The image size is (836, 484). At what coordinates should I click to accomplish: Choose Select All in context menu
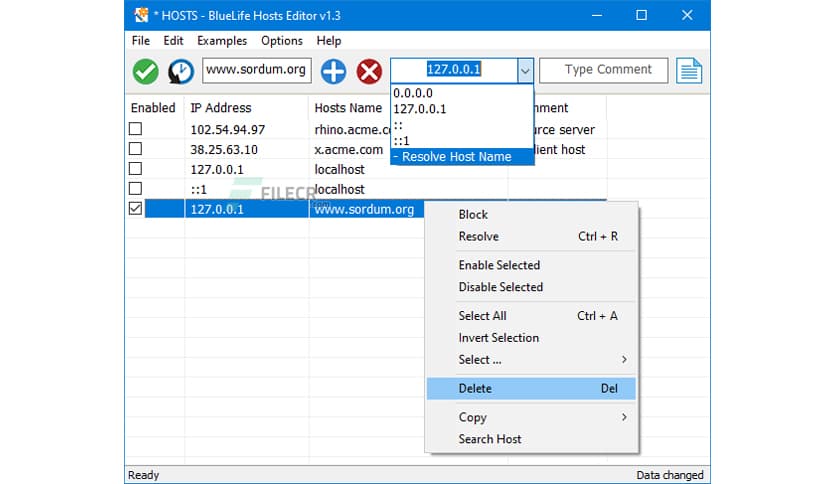531,316
